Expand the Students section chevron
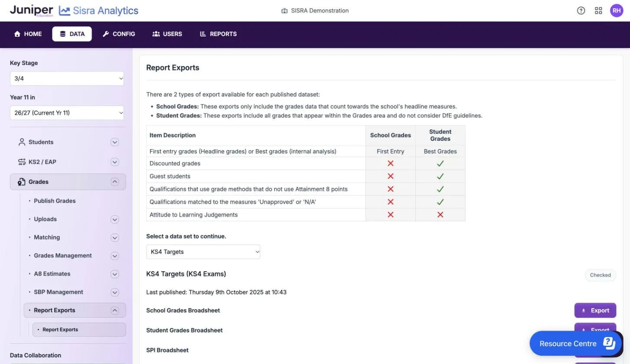The width and height of the screenshot is (630, 364). pyautogui.click(x=114, y=142)
